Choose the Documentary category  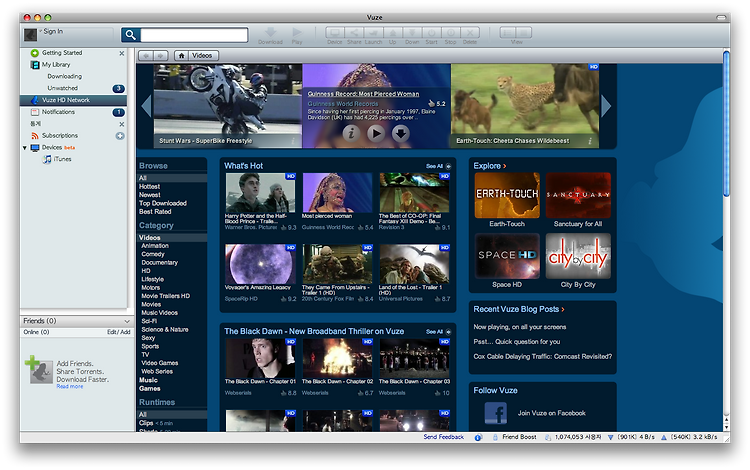159,262
